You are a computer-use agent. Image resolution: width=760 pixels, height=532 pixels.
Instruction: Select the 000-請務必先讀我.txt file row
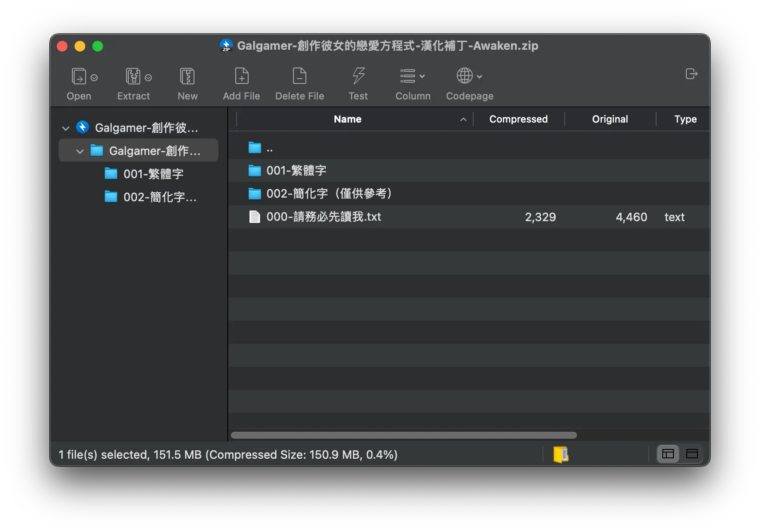(324, 217)
